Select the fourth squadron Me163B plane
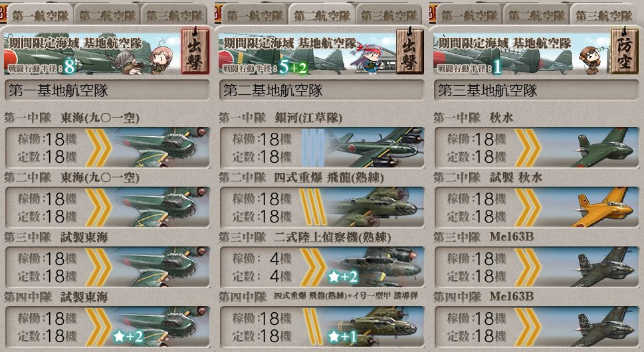Screen dimensions: 644x352 coord(605,327)
